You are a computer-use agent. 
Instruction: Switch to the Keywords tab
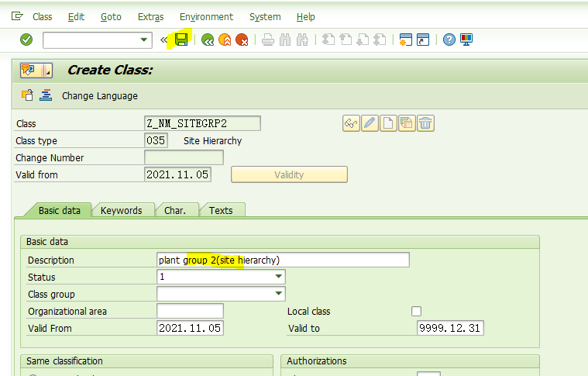121,210
